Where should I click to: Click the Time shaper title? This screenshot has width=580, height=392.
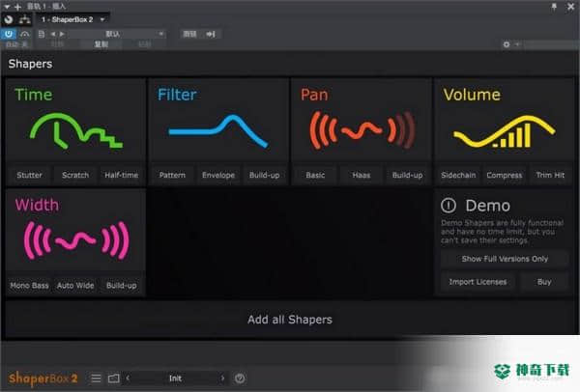pos(34,95)
